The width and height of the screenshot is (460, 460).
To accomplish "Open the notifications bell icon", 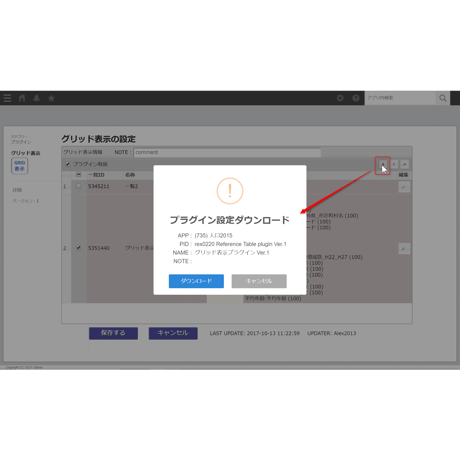I will pos(37,98).
